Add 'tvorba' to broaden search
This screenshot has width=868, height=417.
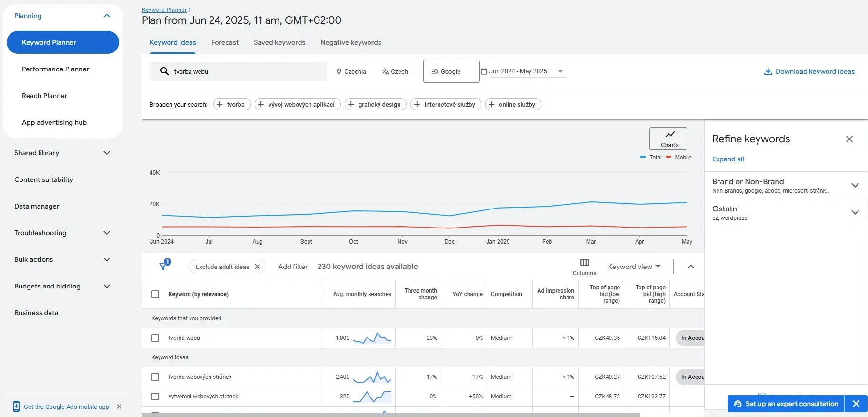[x=232, y=104]
